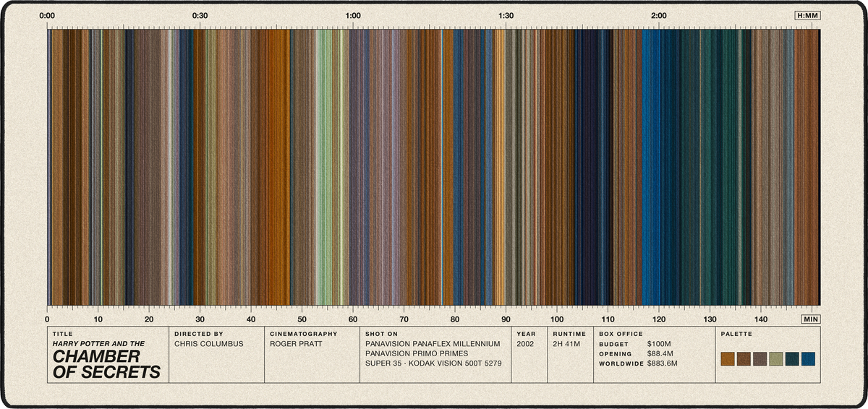Click the 'HARRY POTTER AND THE' text
The width and height of the screenshot is (868, 409).
(99, 344)
